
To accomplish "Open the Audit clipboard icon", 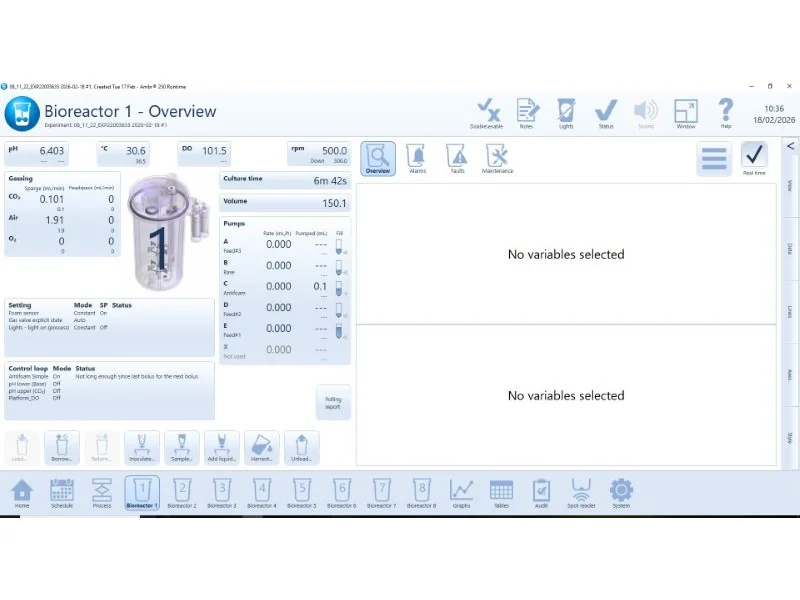I will coord(541,493).
